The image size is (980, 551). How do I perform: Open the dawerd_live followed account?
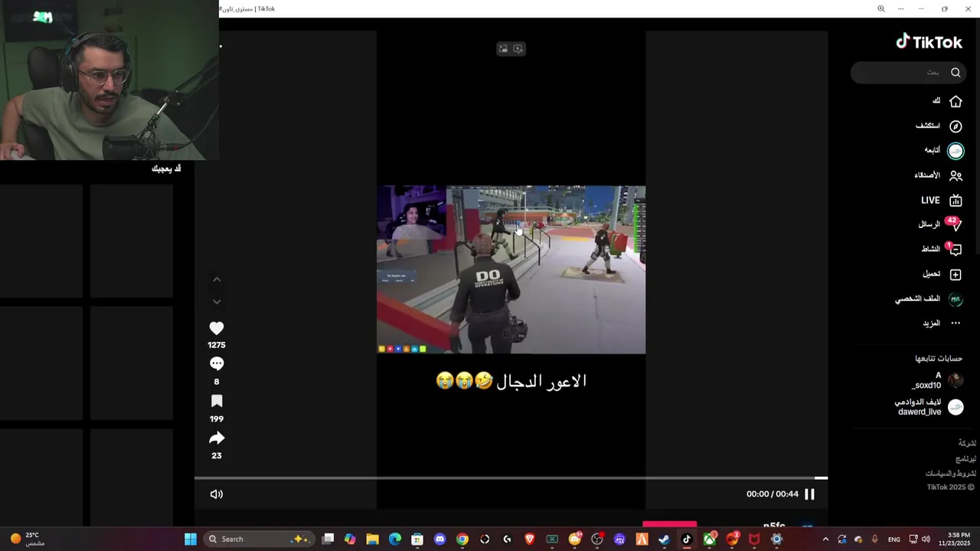point(929,407)
